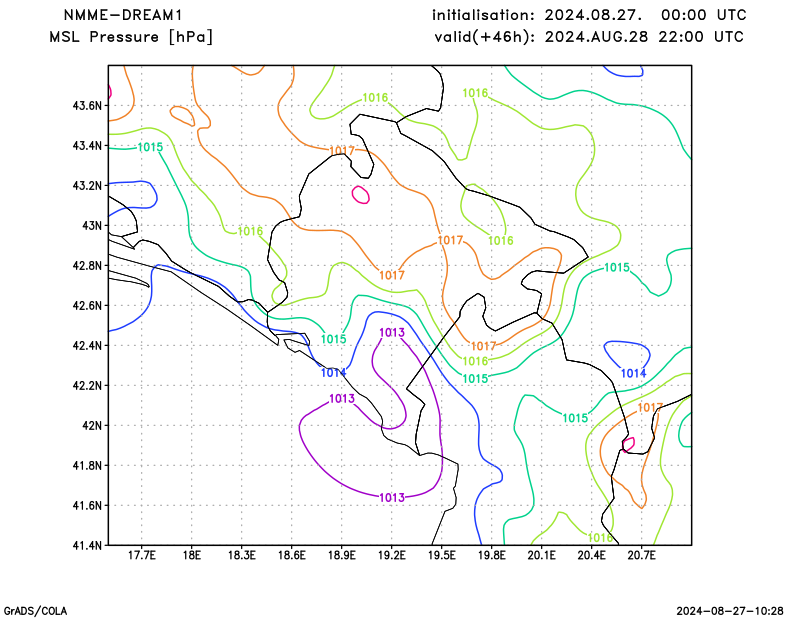Screen dimensions: 800x618
Task: Click the 20.4E longitude label
Action: (x=591, y=555)
